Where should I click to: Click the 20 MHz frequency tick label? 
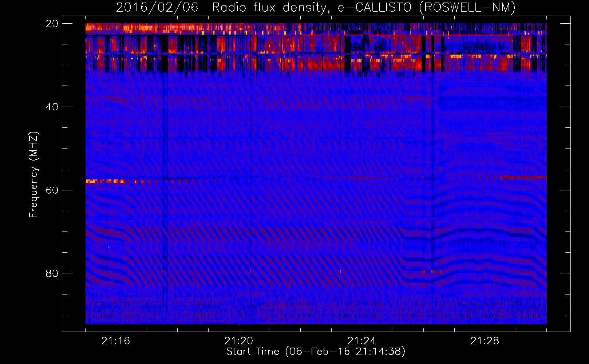52,24
